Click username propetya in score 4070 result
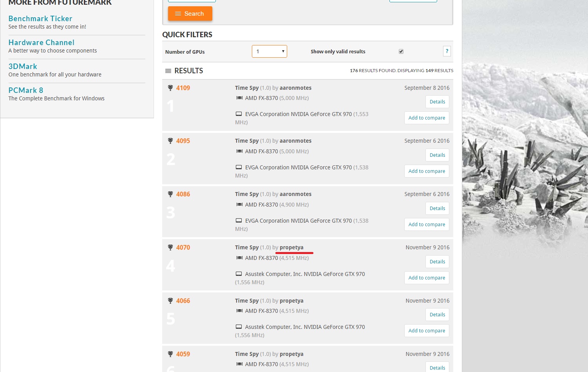The height and width of the screenshot is (372, 588). [x=291, y=247]
